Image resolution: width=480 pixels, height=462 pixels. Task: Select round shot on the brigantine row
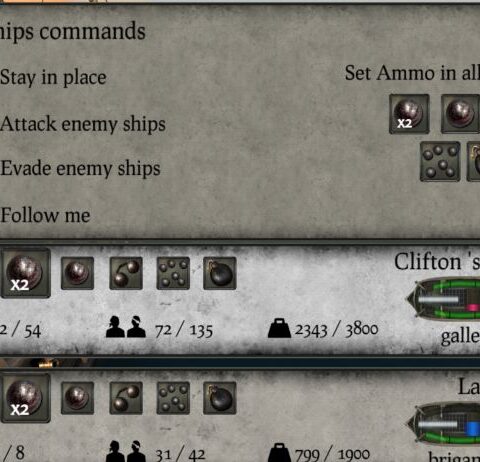(77, 398)
